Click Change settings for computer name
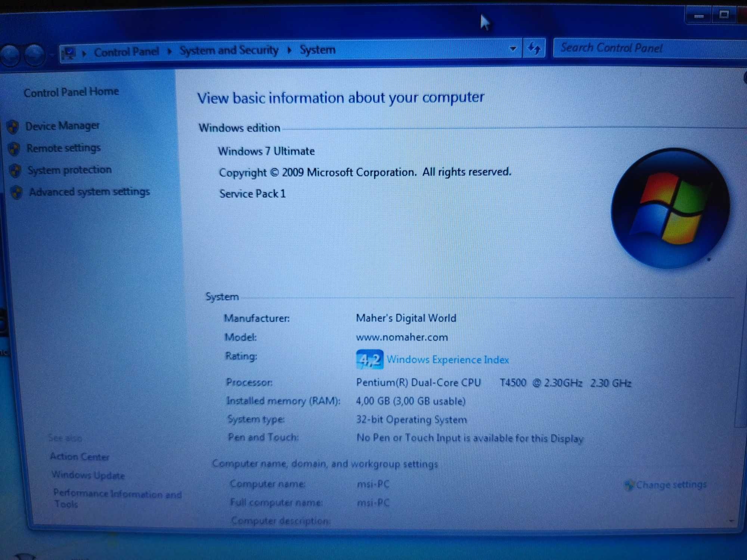 click(x=671, y=485)
